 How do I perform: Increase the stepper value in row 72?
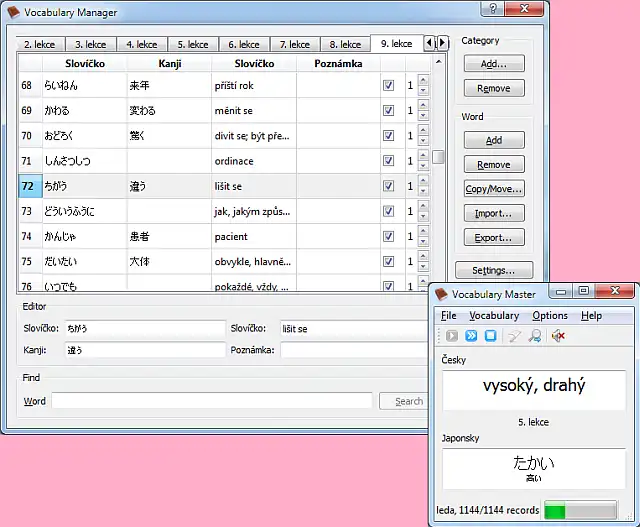[423, 181]
